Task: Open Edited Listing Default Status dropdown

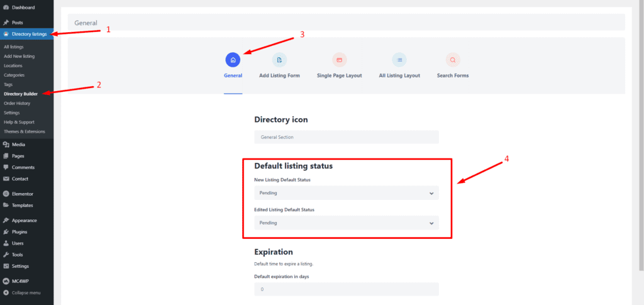Action: (346, 223)
